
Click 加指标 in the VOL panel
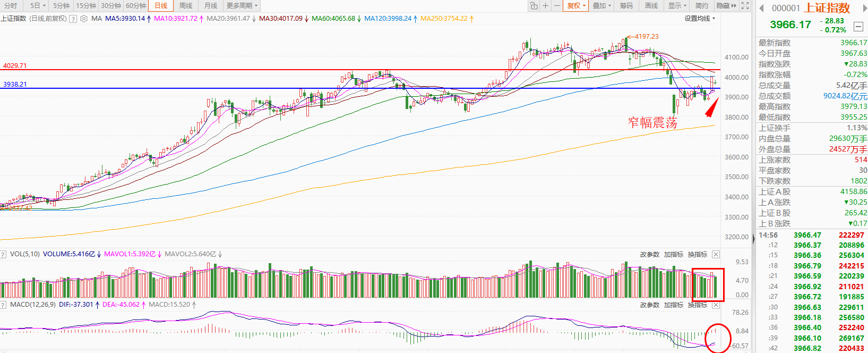coord(673,255)
